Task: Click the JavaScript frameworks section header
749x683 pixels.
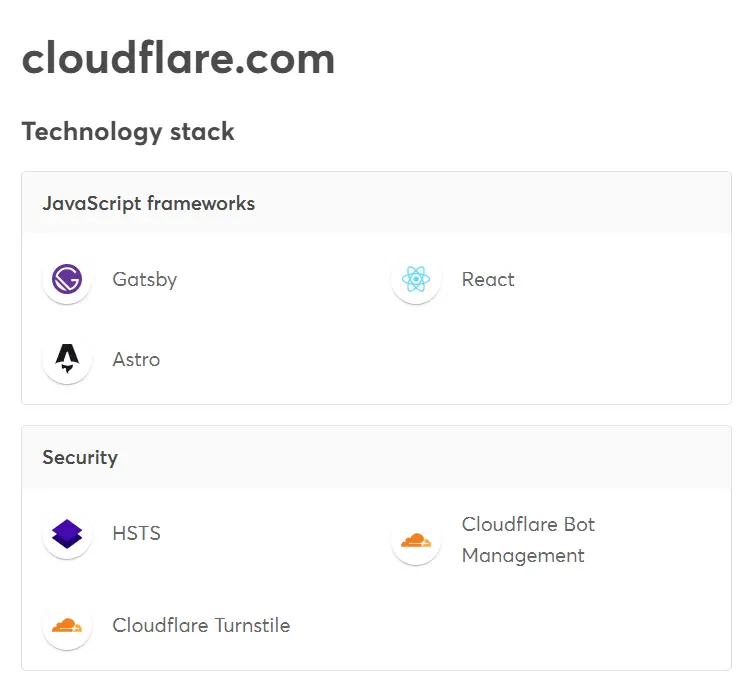Action: pos(149,203)
